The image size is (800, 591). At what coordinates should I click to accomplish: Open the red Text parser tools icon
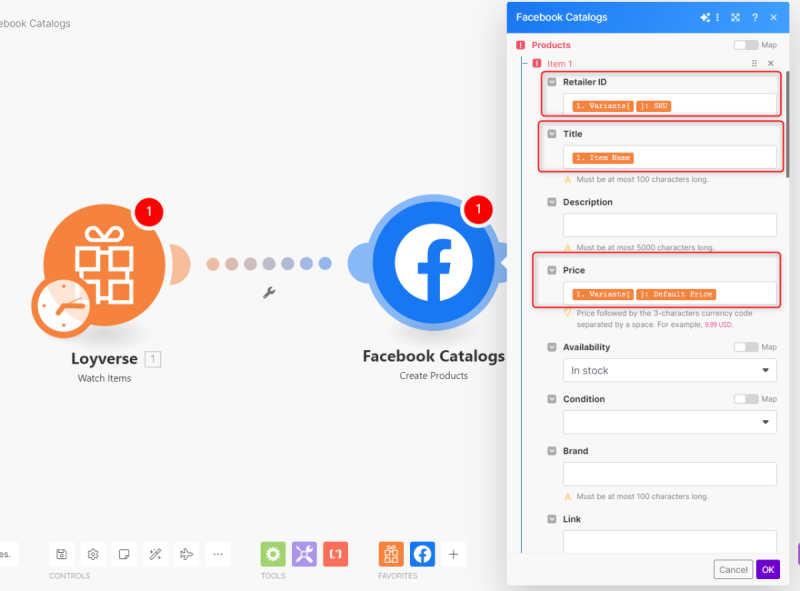tap(336, 554)
